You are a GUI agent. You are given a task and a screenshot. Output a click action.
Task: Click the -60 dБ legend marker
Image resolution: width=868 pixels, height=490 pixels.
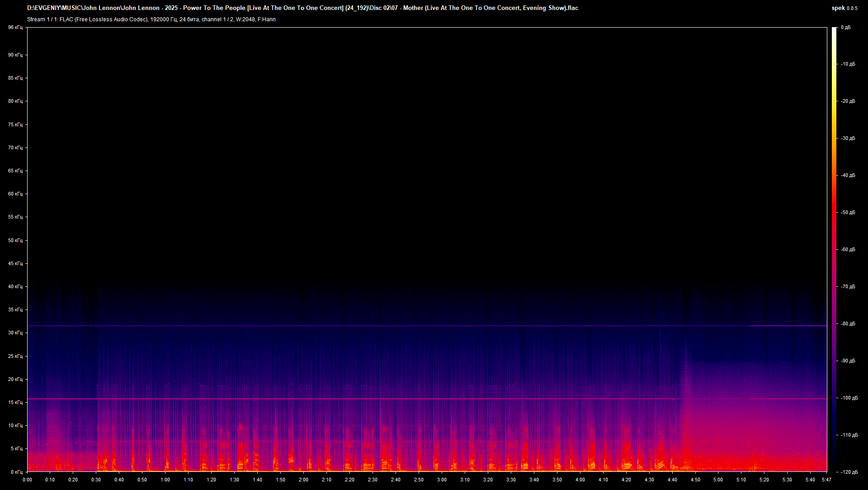click(849, 249)
